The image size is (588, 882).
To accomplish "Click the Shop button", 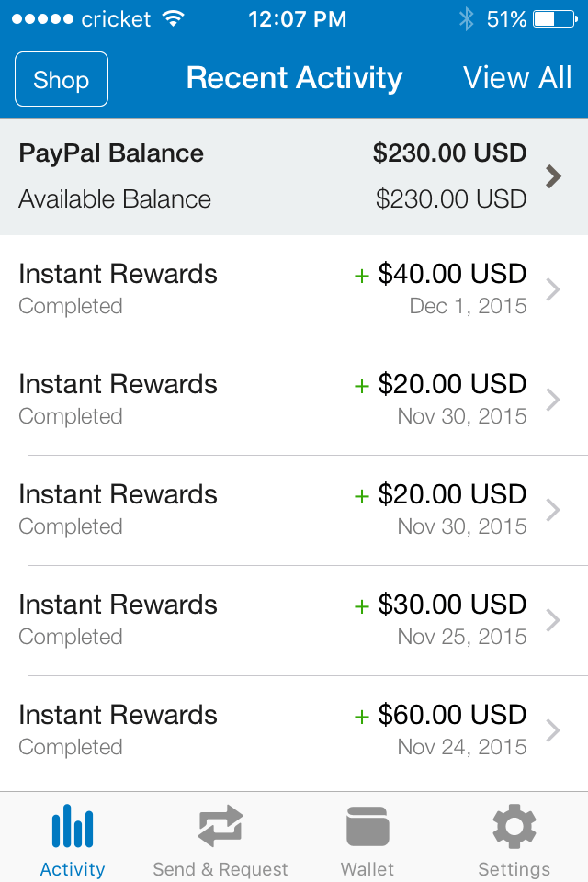I will coord(62,79).
